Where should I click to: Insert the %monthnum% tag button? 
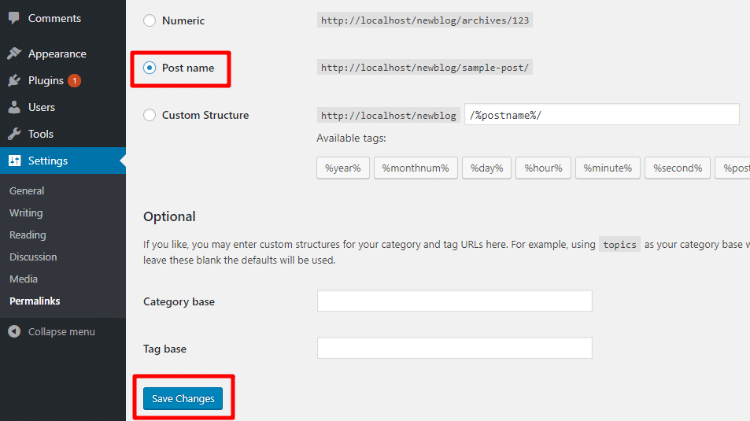416,168
